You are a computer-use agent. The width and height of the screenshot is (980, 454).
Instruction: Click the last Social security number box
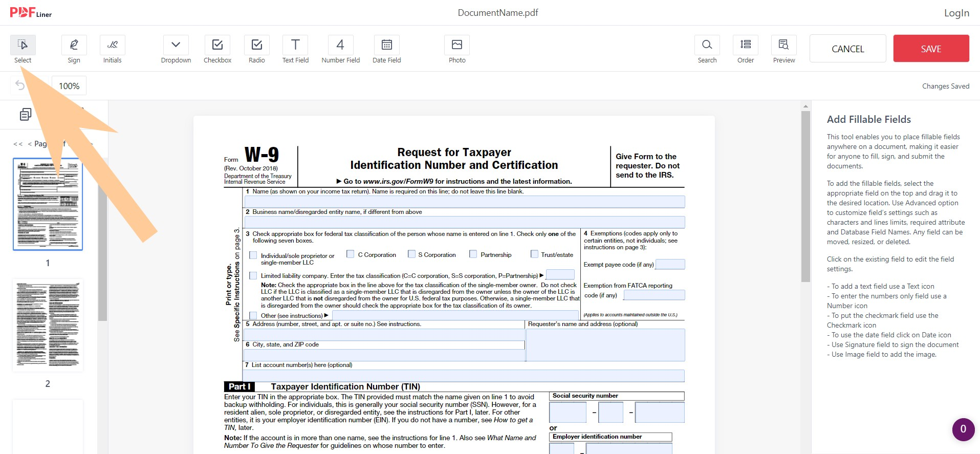point(660,412)
